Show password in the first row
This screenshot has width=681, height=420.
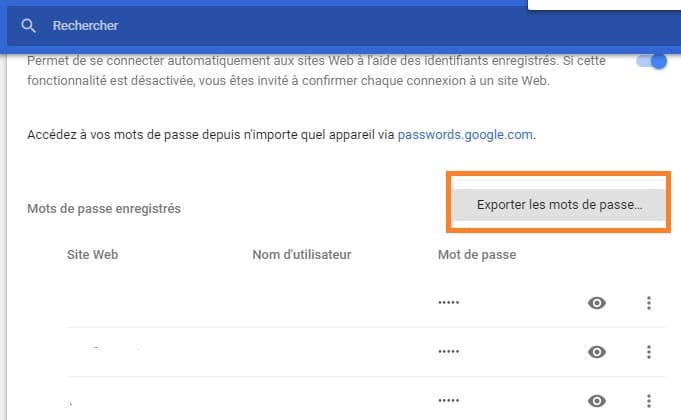[x=597, y=303]
